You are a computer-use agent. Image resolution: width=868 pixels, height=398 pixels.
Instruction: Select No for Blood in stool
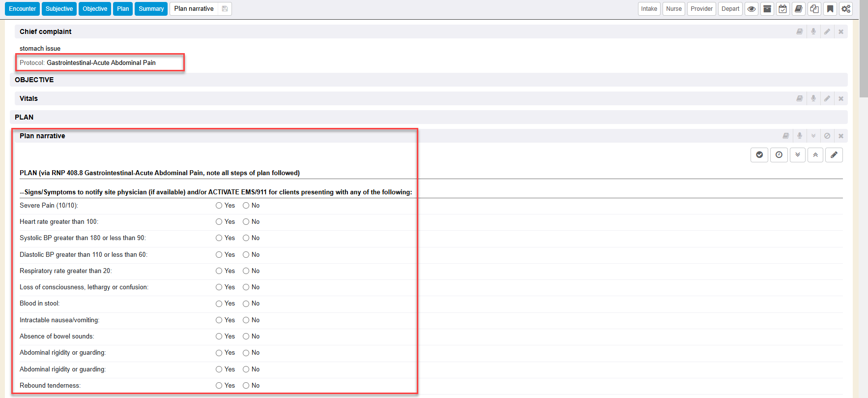pyautogui.click(x=246, y=304)
